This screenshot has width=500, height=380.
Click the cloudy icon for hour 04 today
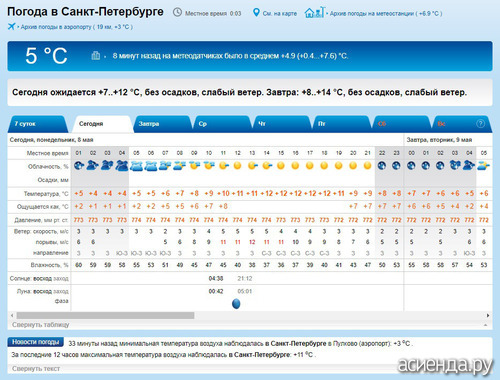pyautogui.click(x=122, y=165)
